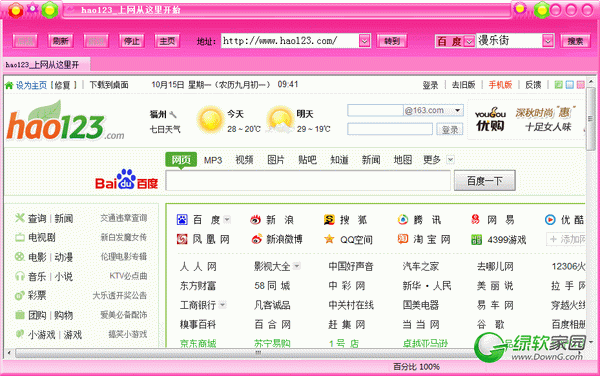This screenshot has width=600, height=376.
Task: Click the 登录 link in page header
Action: 430,85
